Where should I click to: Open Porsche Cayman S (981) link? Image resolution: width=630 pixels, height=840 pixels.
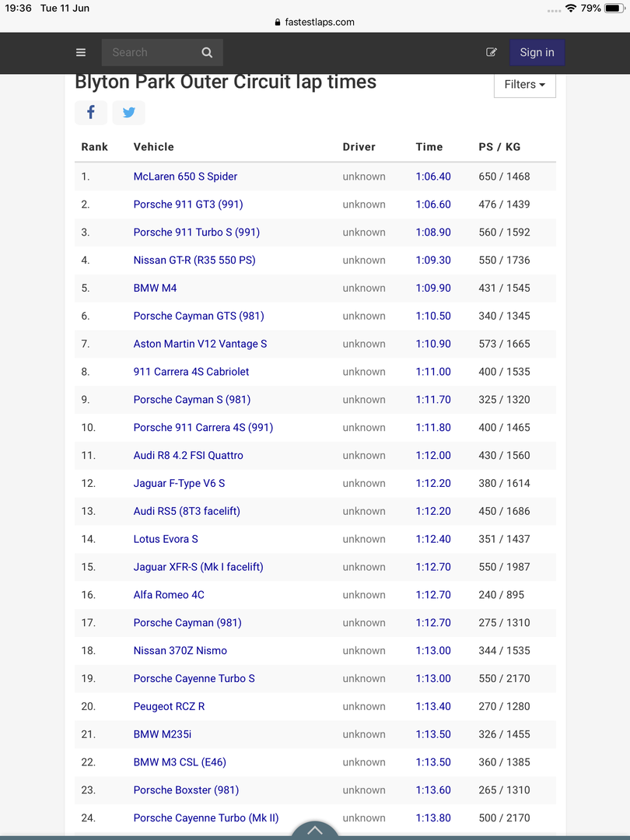click(192, 399)
